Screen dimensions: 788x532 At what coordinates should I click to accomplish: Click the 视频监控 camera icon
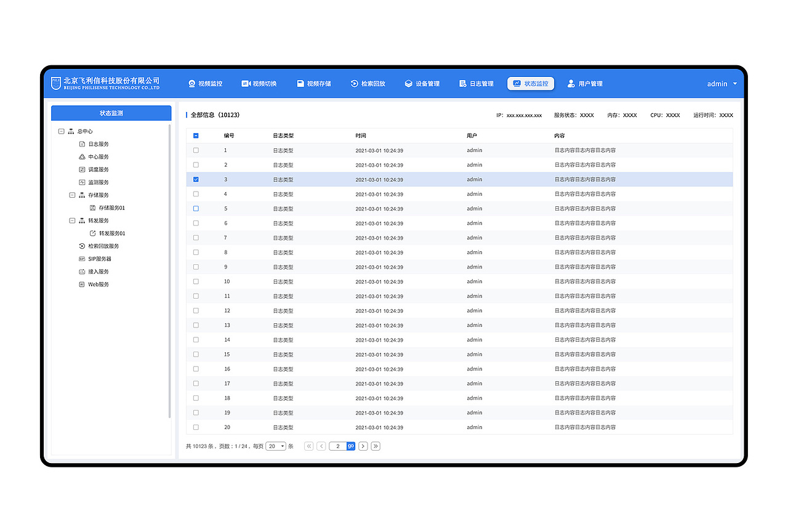[x=192, y=84]
